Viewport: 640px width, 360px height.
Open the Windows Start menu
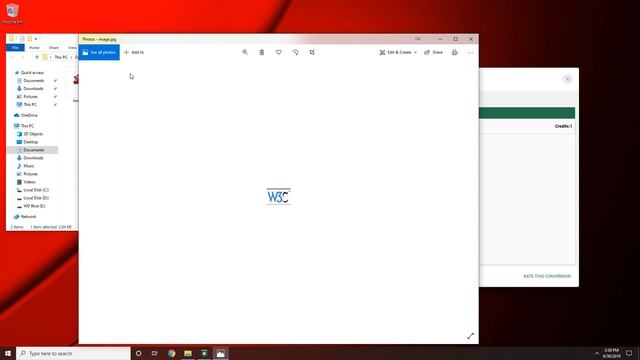pyautogui.click(x=8, y=353)
